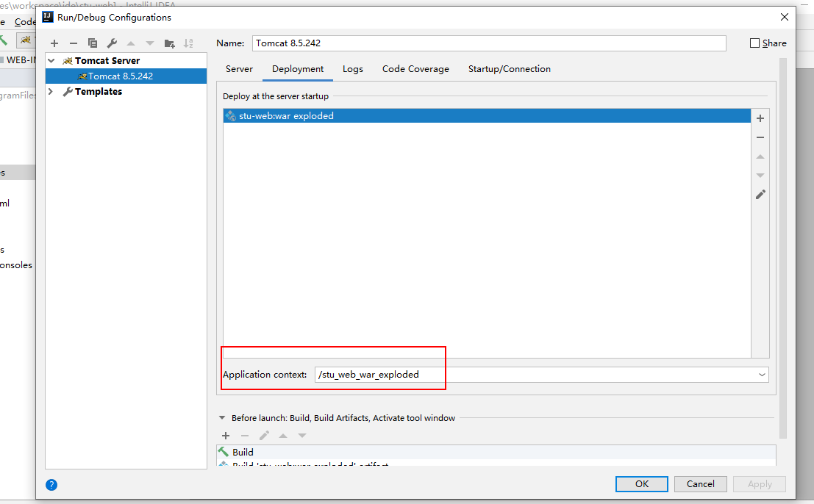814x504 pixels.
Task: Move Before launch task down
Action: tap(302, 436)
